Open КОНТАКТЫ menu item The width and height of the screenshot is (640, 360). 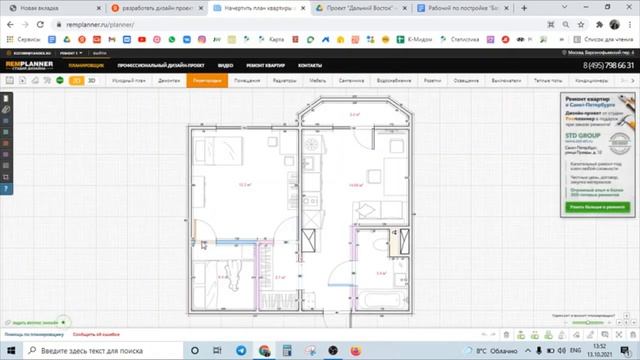310,65
